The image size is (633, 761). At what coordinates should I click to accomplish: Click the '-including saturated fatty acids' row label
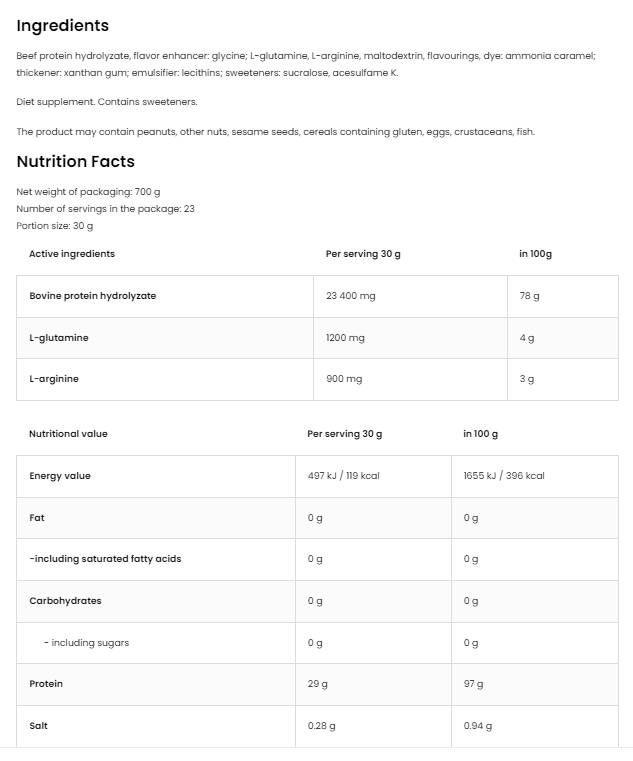(x=105, y=559)
